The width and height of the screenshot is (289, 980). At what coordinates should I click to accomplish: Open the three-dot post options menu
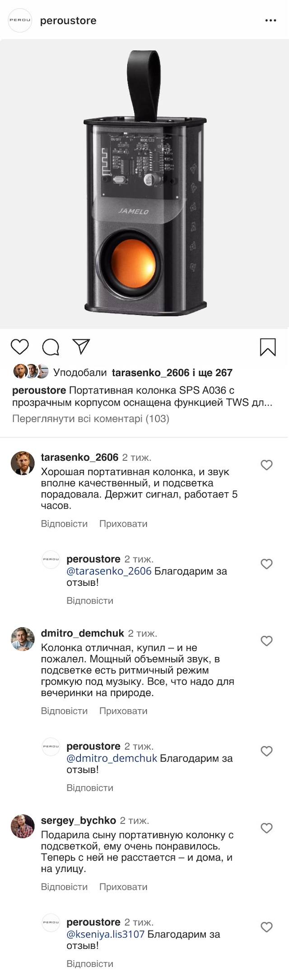click(x=270, y=20)
